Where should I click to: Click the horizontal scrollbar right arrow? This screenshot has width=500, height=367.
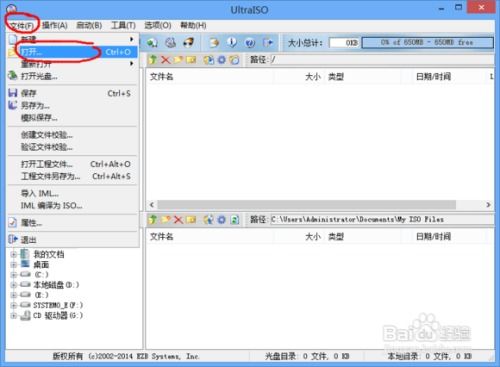488,205
